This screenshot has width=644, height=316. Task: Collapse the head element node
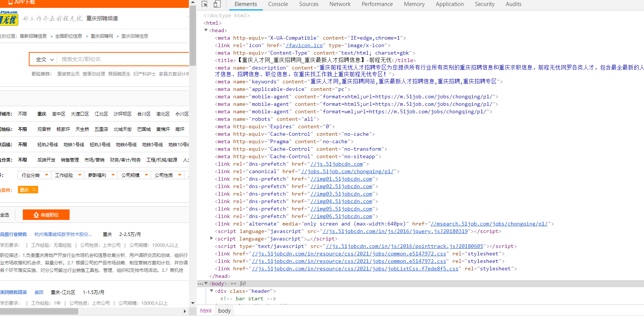pyautogui.click(x=206, y=30)
